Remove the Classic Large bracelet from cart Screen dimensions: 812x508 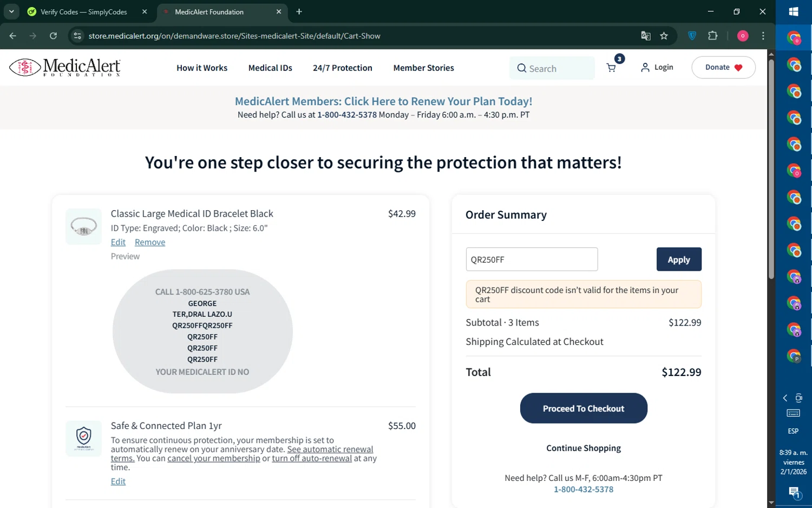click(150, 242)
